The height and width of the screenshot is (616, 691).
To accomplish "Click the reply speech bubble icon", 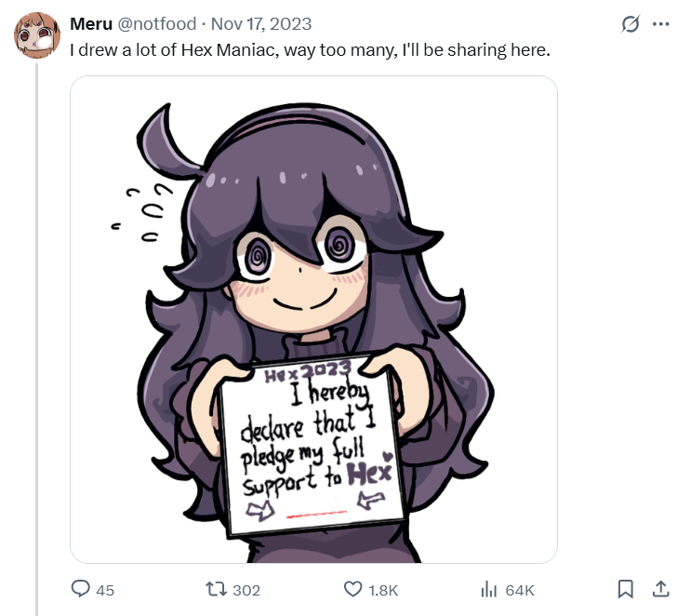I will tap(82, 589).
